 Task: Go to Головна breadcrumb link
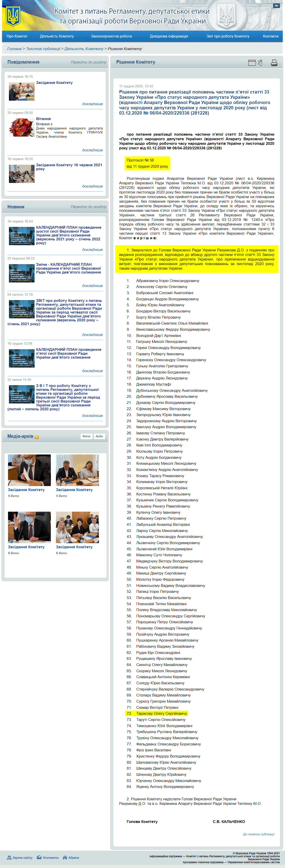tap(14, 49)
